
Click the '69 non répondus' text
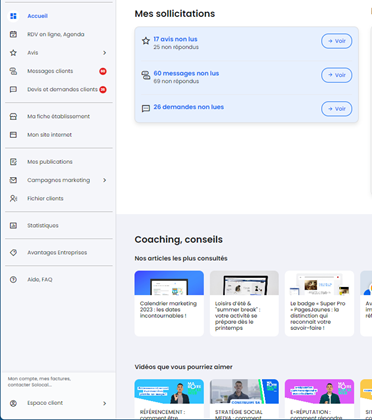(176, 81)
